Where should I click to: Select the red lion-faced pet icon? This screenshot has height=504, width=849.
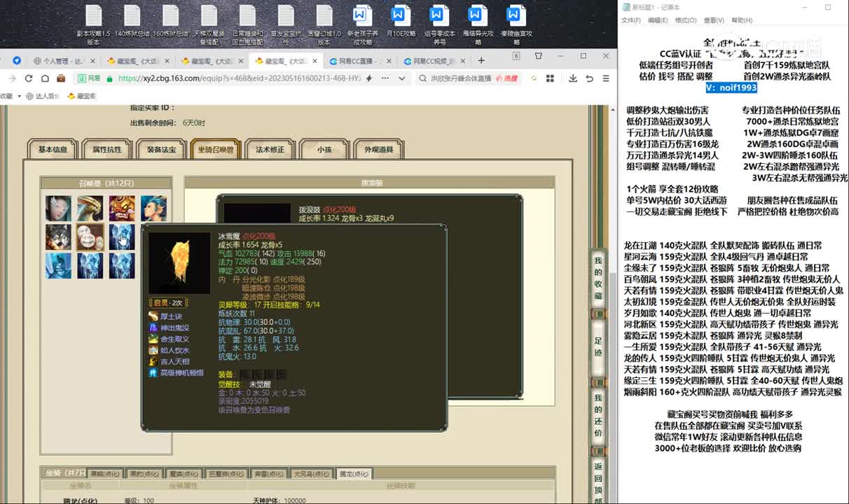[121, 208]
